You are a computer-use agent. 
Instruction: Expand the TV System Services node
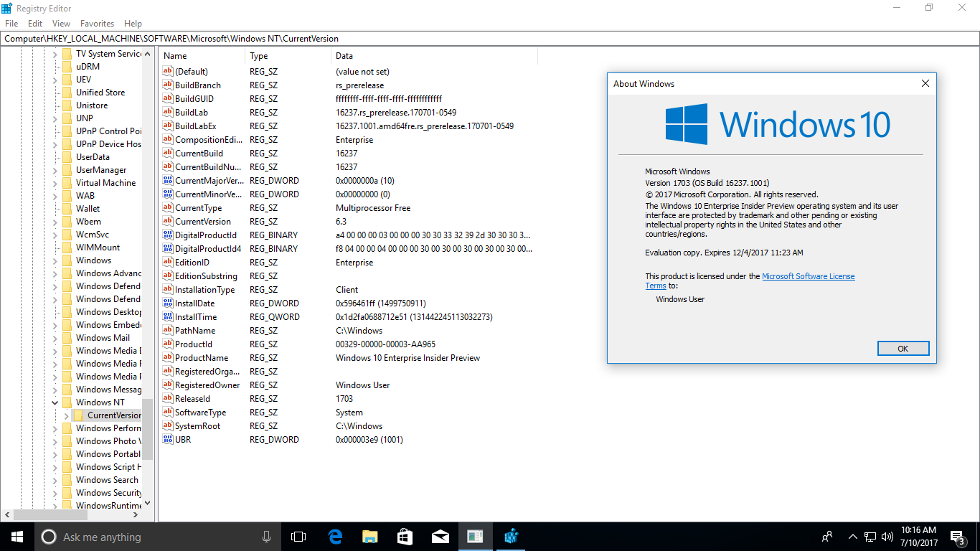[x=55, y=54]
